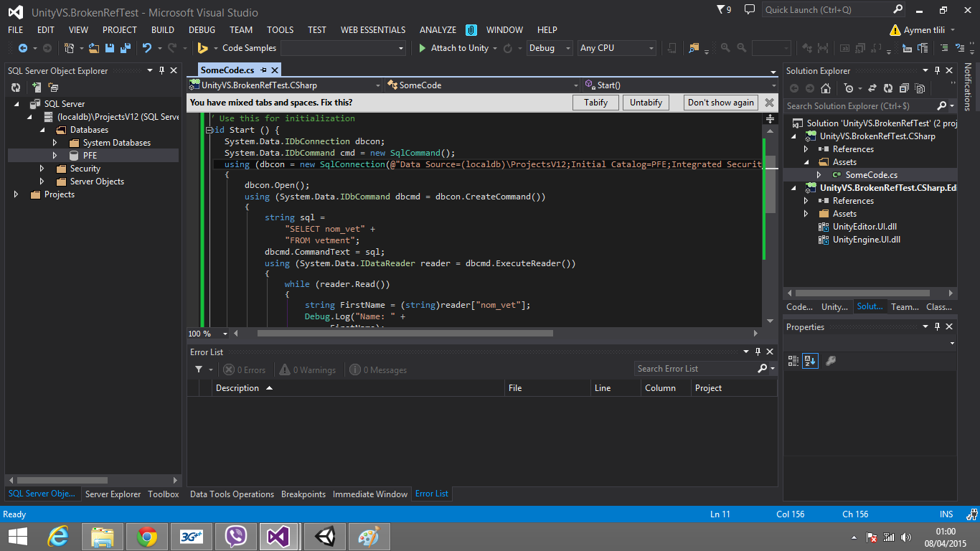
Task: Navigate backward with the toolbar back arrow
Action: tap(22, 48)
